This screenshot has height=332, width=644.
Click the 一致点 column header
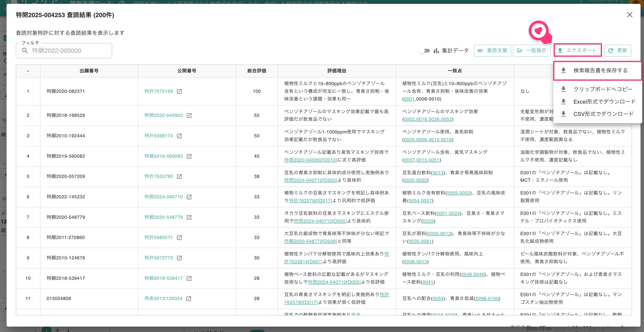(455, 71)
